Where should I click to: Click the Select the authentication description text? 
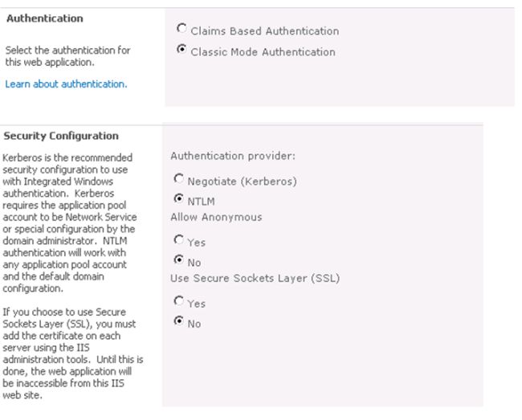pyautogui.click(x=67, y=56)
